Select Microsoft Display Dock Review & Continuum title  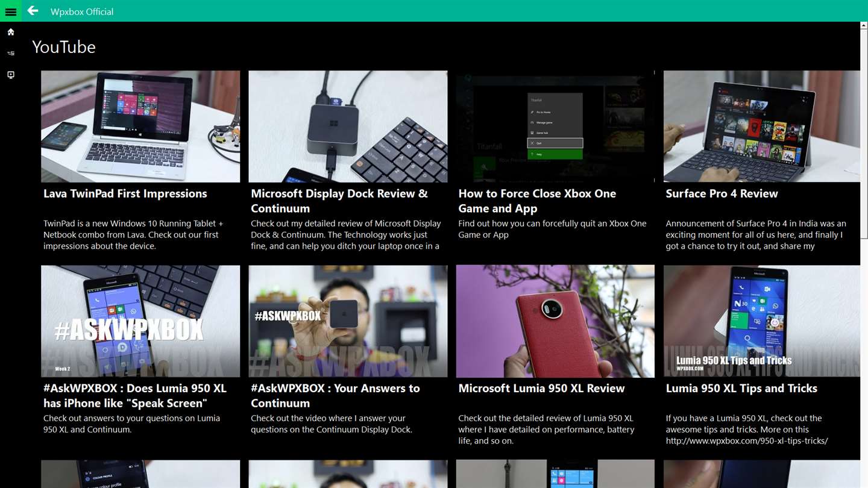(x=339, y=201)
